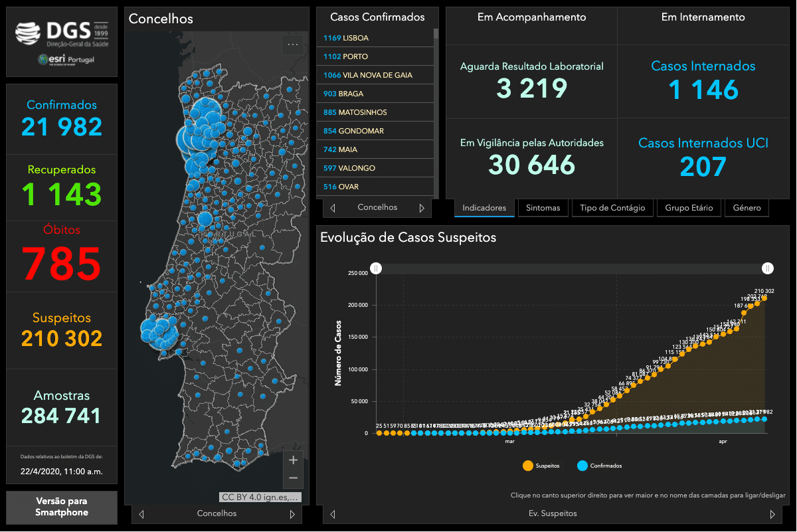Click left arrow below the Concelhos map

point(141,513)
